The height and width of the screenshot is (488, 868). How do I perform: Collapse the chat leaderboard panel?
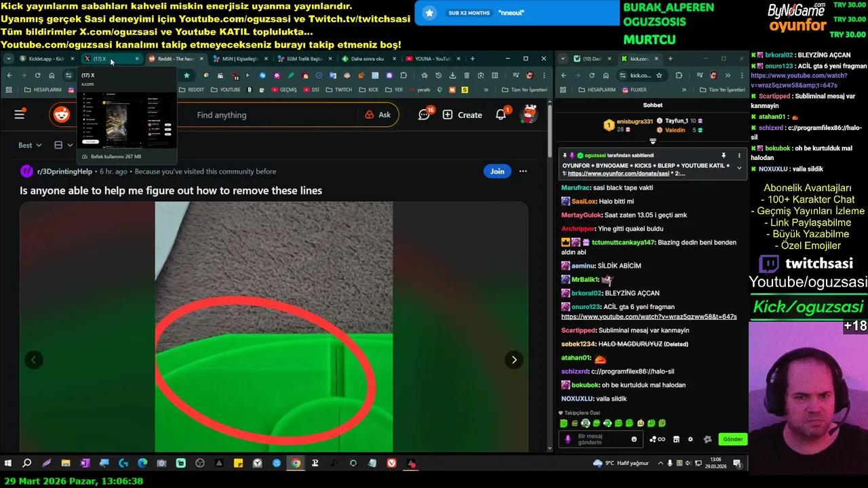652,142
